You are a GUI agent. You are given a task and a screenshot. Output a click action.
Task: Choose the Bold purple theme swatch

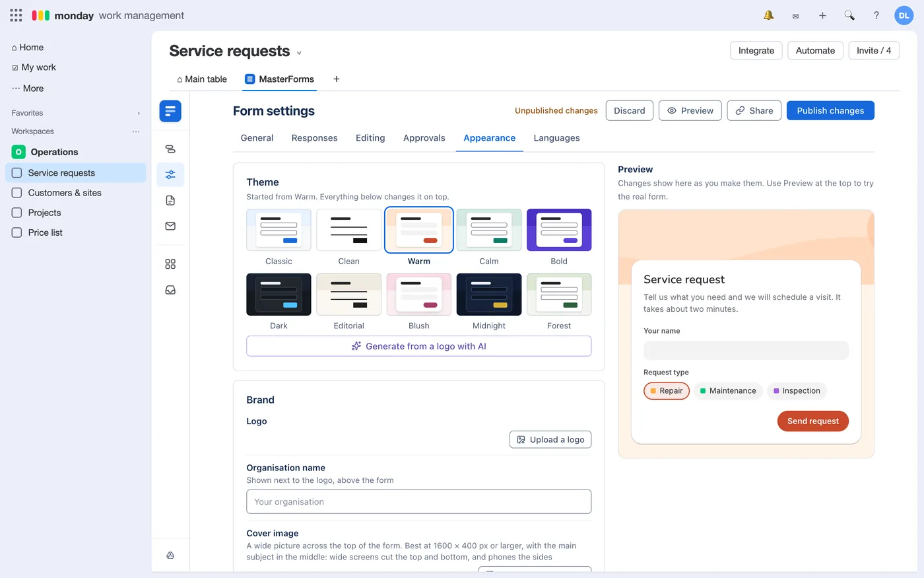pos(559,230)
